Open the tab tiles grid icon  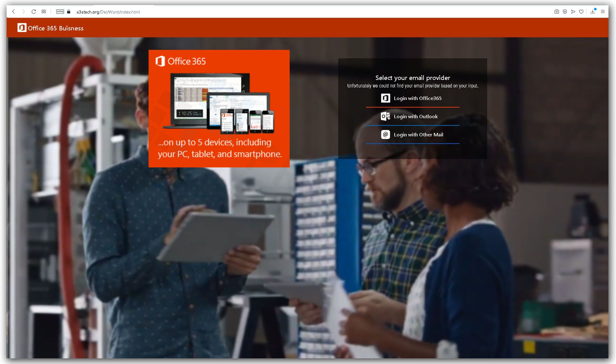[x=44, y=12]
